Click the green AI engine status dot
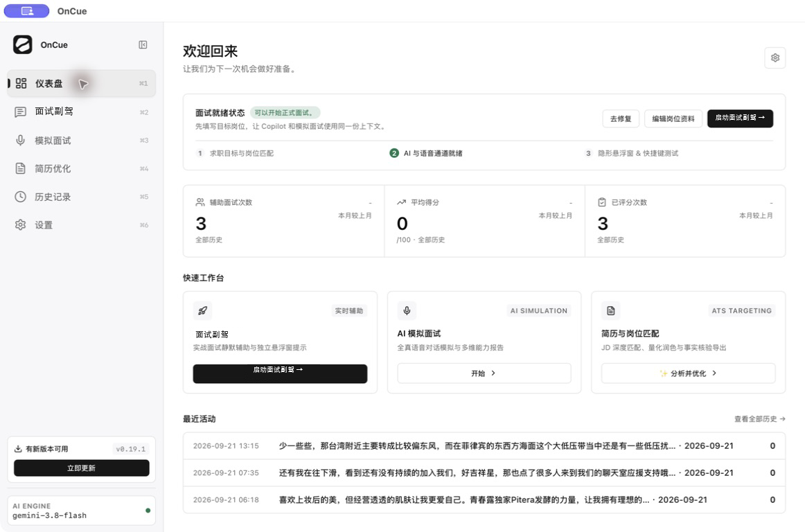Screen dimensions: 805x532 click(148, 511)
